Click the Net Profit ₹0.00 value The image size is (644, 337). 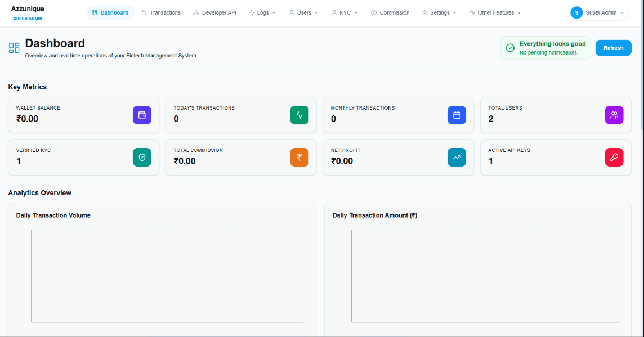click(x=342, y=161)
